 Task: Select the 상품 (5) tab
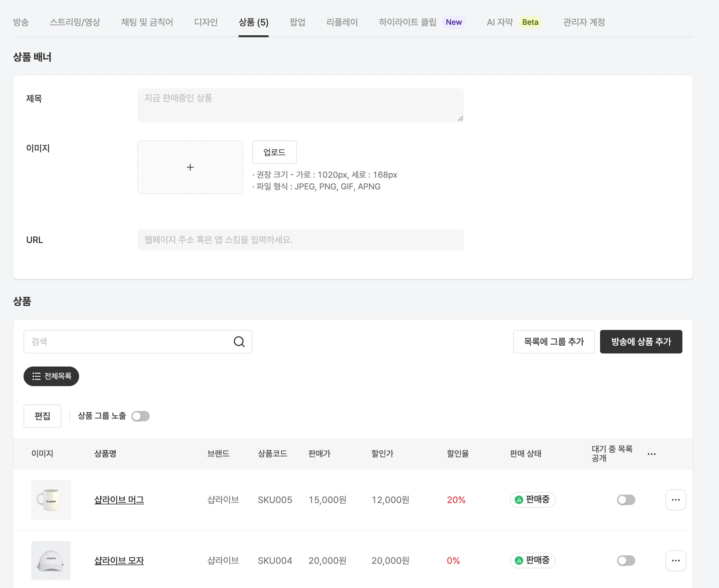[253, 22]
